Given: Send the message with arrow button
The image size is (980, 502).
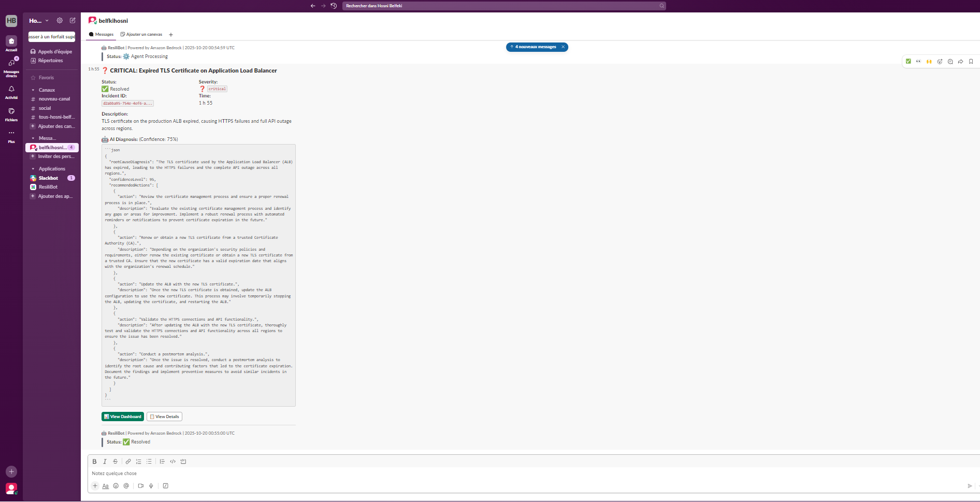Looking at the screenshot, I should pos(970,486).
